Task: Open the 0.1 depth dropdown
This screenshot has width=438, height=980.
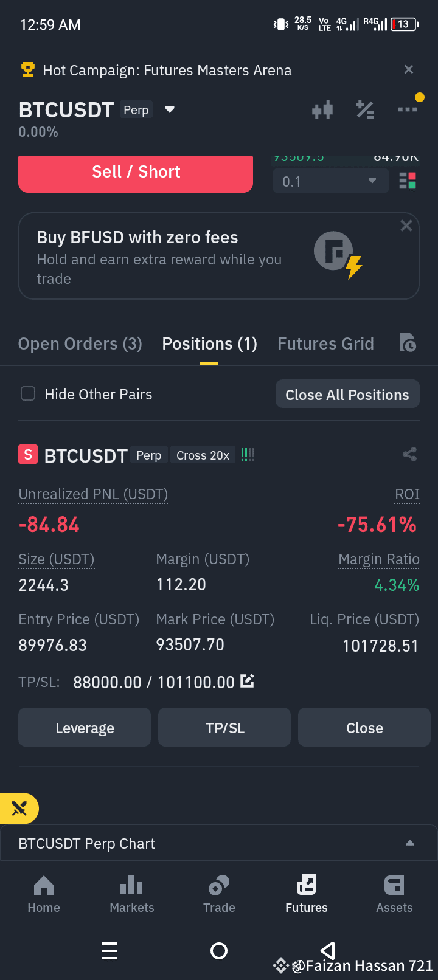Action: 330,181
